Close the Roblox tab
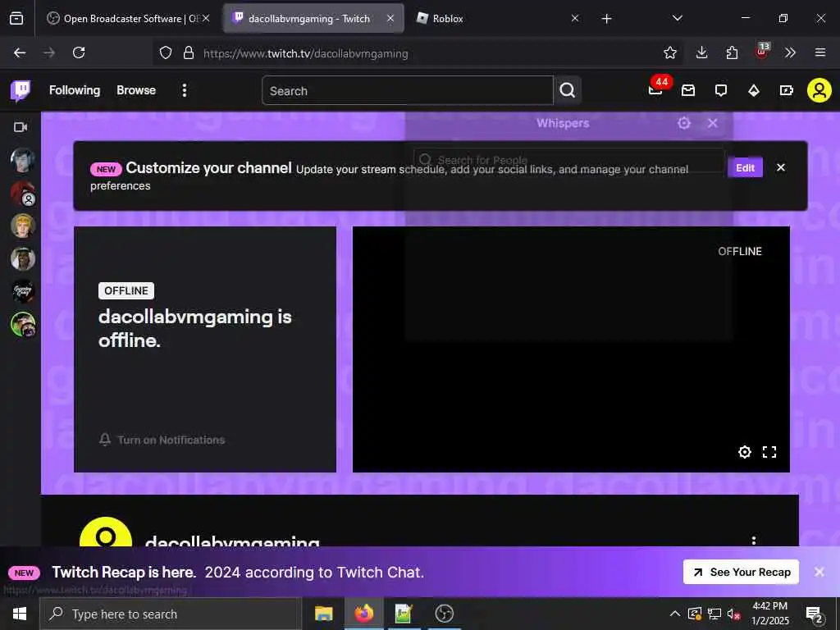840x630 pixels. 575,18
